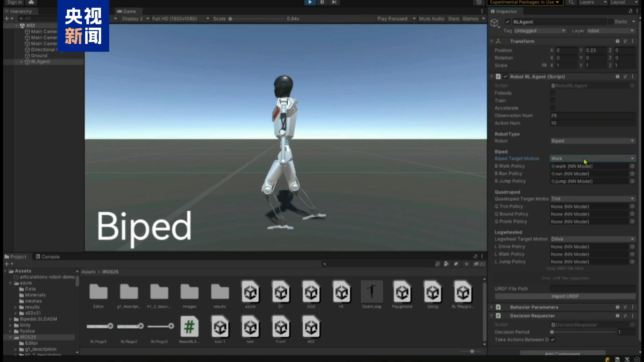The height and width of the screenshot is (362, 644).
Task: Open the Robot type dropdown
Action: 592,141
